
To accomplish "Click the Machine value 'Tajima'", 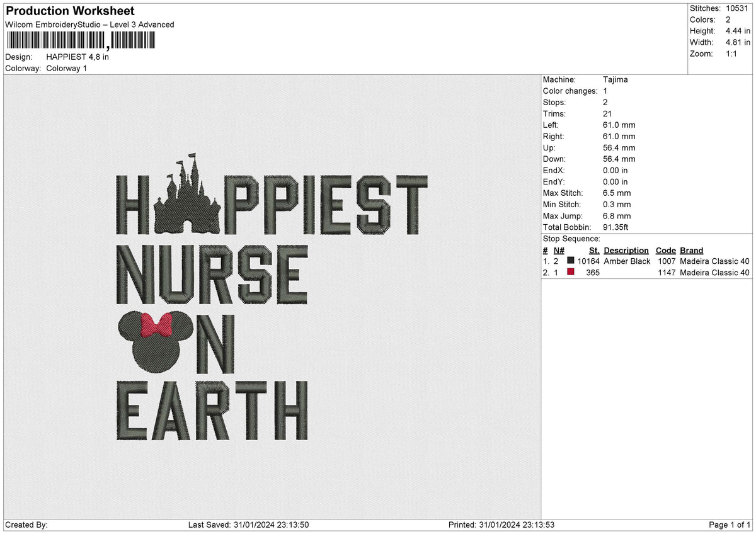I will click(615, 79).
